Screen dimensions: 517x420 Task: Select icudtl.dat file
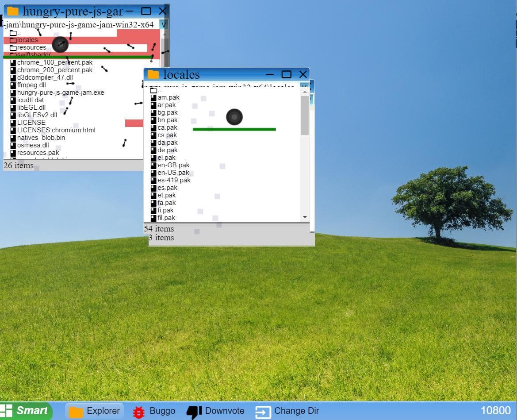(x=27, y=100)
